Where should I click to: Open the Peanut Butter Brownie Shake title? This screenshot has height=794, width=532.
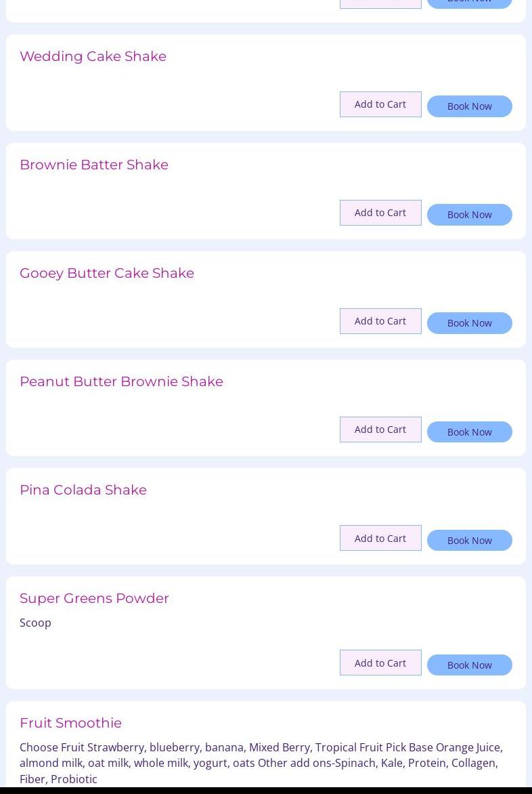click(x=121, y=381)
